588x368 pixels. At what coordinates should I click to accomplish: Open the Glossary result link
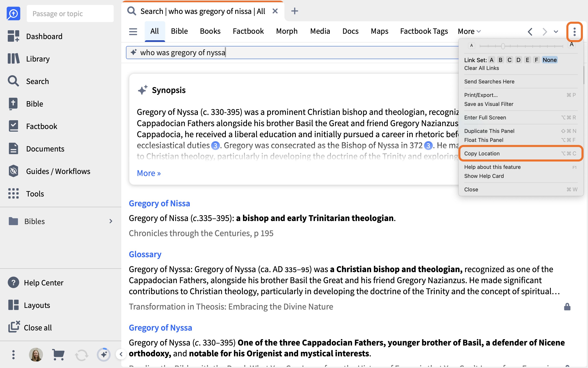click(145, 254)
